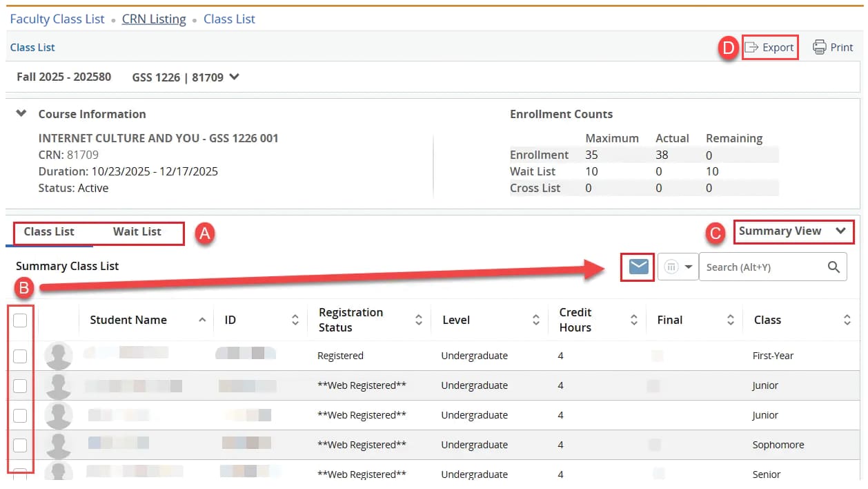The width and height of the screenshot is (868, 489).
Task: Select the Class List tab
Action: click(x=49, y=232)
